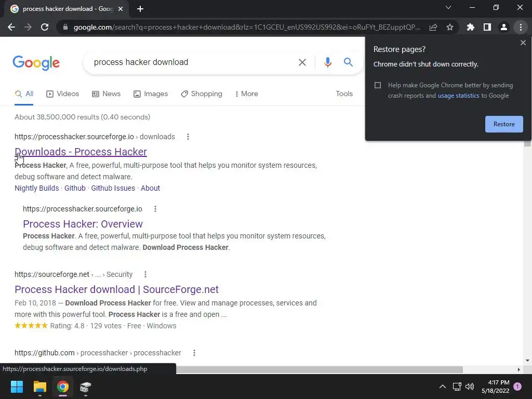The height and width of the screenshot is (399, 532).
Task: Submit search with the magnifier icon
Action: (348, 62)
